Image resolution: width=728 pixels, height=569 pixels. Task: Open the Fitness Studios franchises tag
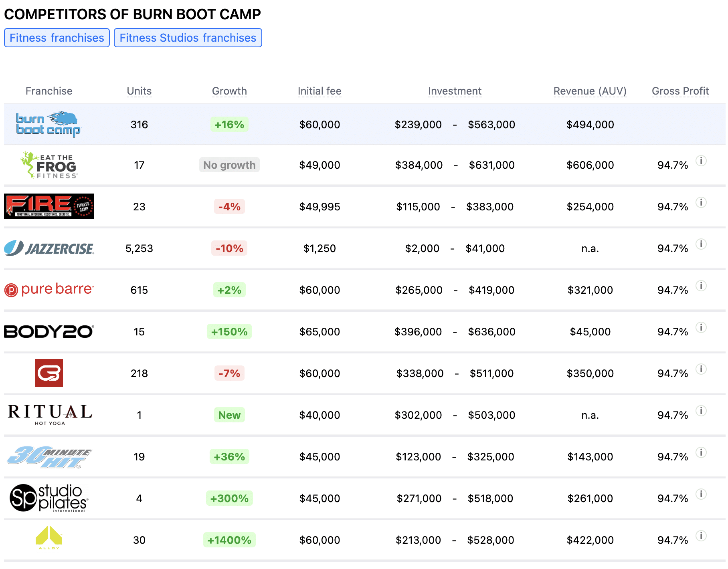point(188,38)
